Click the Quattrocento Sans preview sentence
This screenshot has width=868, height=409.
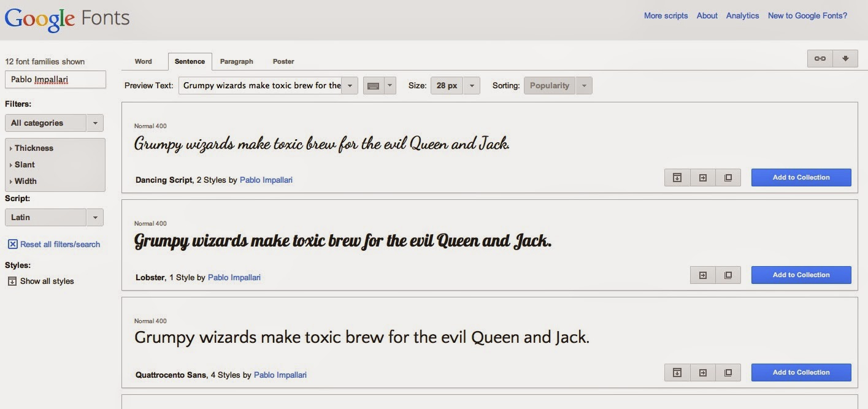point(362,337)
